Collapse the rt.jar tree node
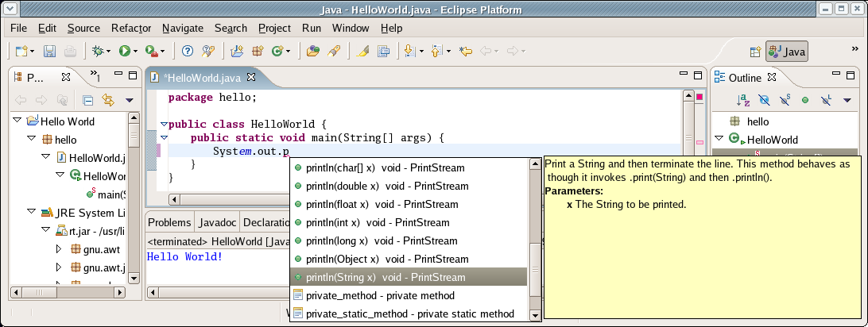The width and height of the screenshot is (868, 327). pyautogui.click(x=45, y=230)
